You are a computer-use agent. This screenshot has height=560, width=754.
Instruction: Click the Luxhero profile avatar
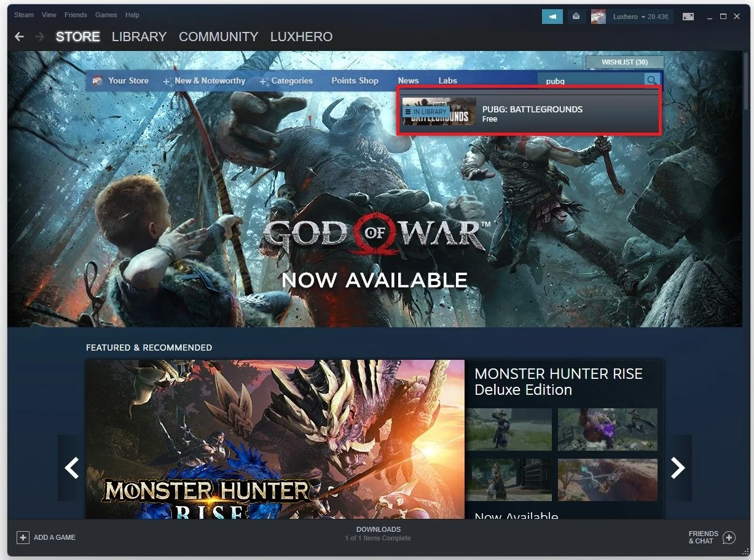tap(598, 17)
